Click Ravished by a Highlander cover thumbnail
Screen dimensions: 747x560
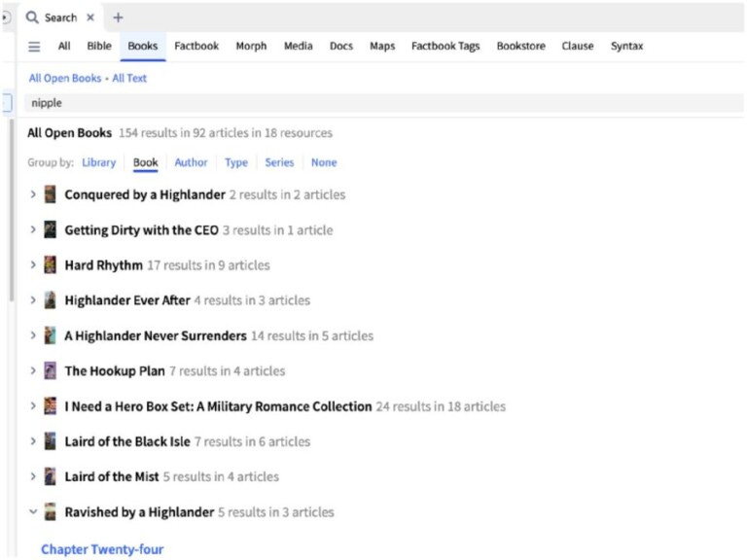point(50,512)
